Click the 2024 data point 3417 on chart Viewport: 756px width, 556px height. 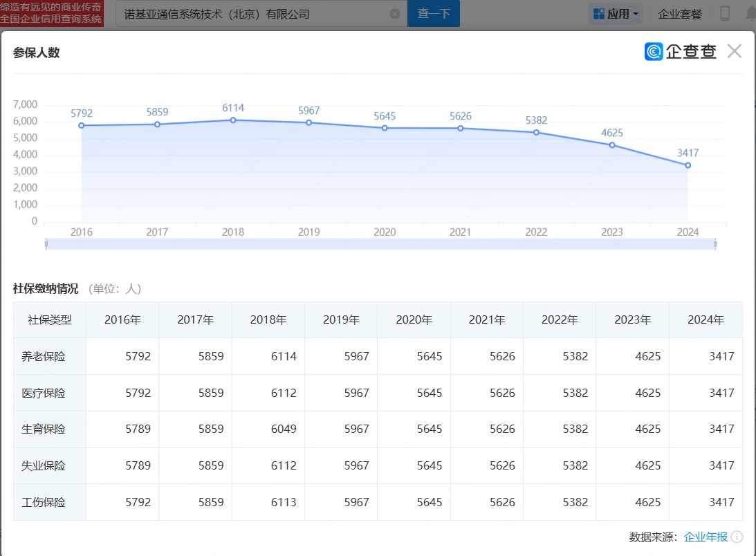[x=688, y=165]
